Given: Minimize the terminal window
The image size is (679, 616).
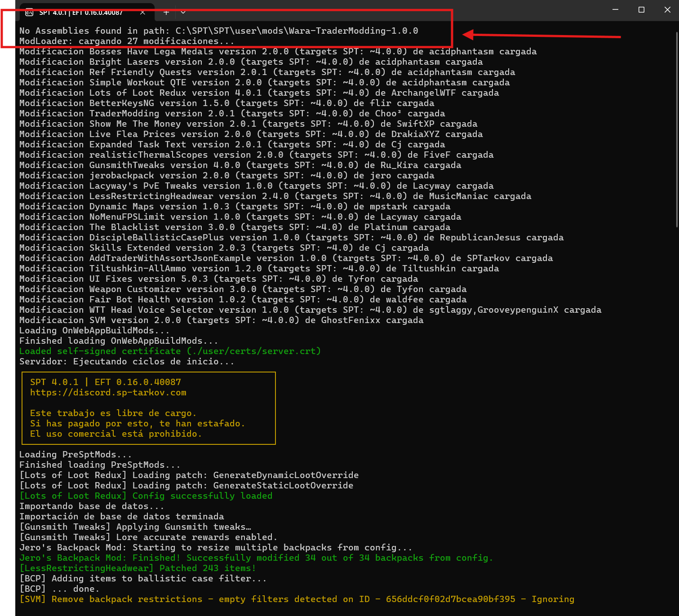Looking at the screenshot, I should 616,9.
